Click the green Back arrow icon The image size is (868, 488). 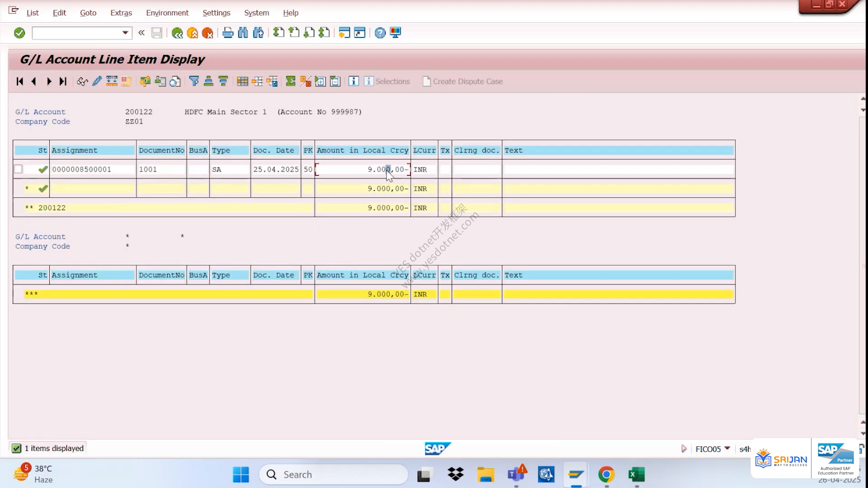[177, 33]
